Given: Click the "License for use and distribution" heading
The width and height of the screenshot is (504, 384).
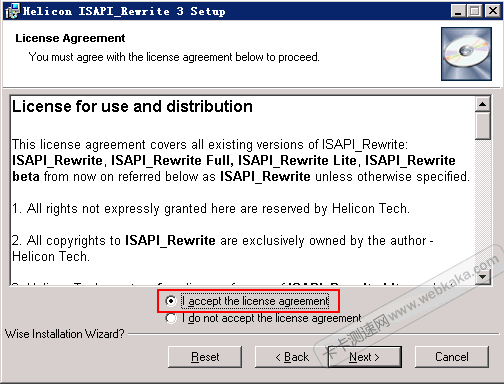Looking at the screenshot, I should (132, 107).
